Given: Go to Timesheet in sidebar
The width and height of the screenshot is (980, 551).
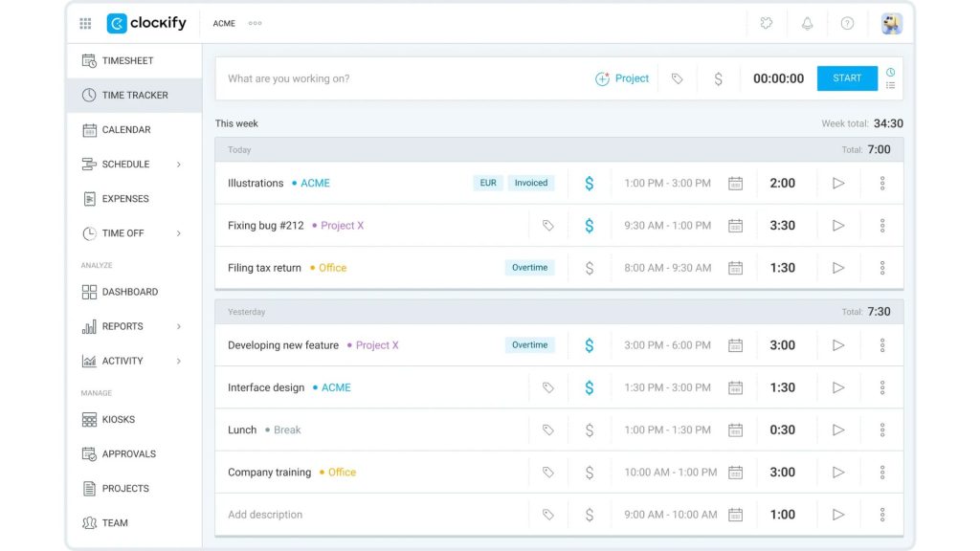Looking at the screenshot, I should [x=134, y=60].
